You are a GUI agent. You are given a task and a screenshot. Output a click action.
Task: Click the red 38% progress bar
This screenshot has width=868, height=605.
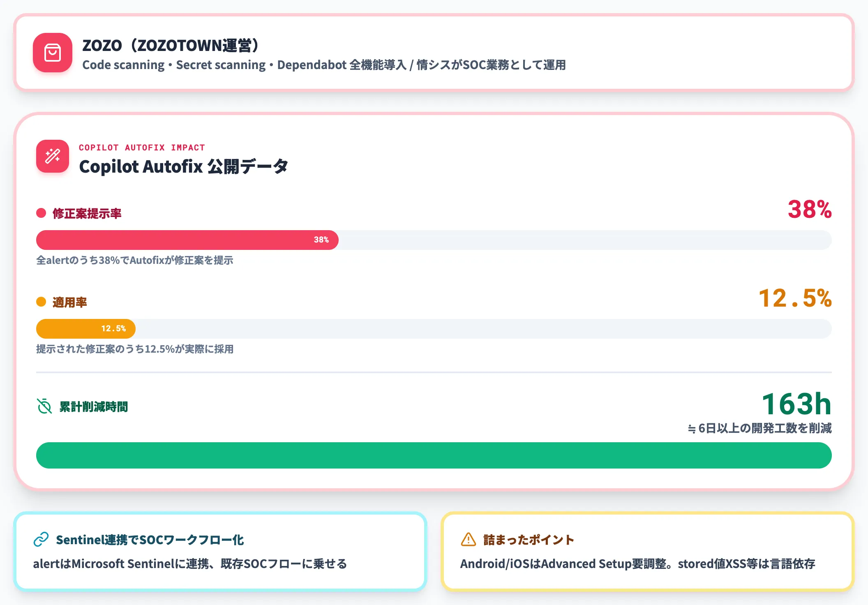point(187,240)
